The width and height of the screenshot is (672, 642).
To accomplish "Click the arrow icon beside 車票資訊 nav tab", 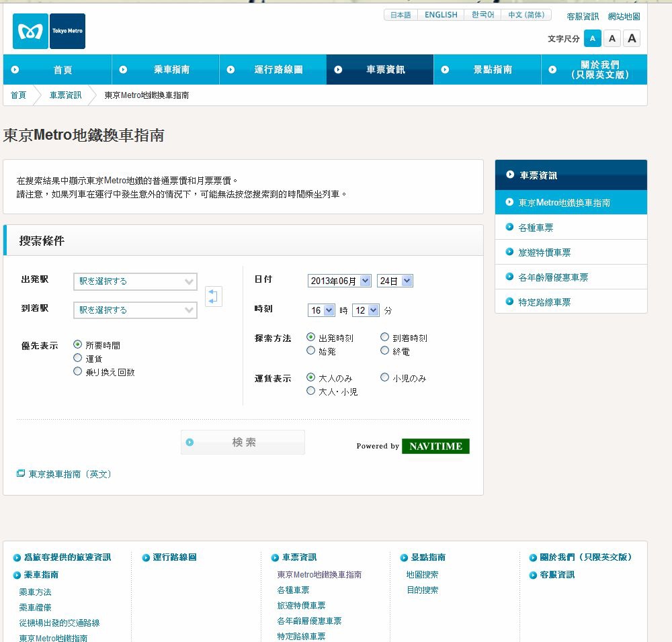I will pos(338,69).
